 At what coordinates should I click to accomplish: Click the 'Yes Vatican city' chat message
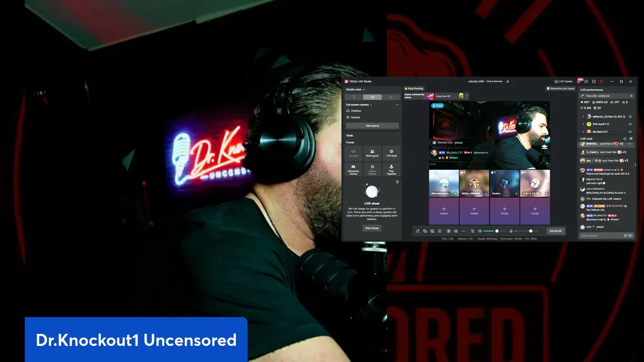[x=595, y=210]
